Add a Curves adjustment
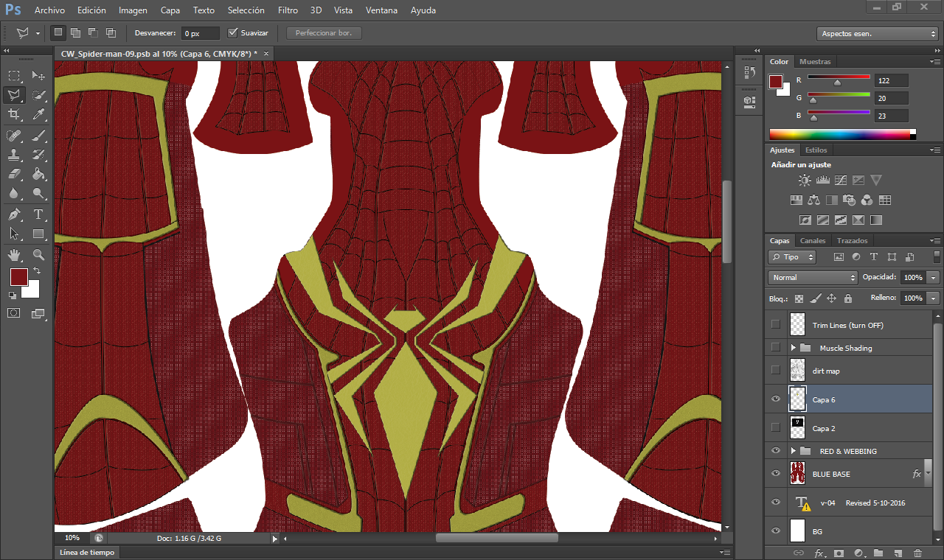The height and width of the screenshot is (560, 944). [841, 180]
